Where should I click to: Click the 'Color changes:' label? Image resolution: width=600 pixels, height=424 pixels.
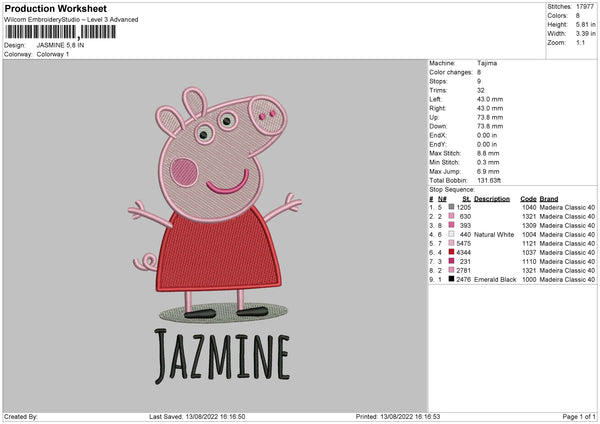451,72
